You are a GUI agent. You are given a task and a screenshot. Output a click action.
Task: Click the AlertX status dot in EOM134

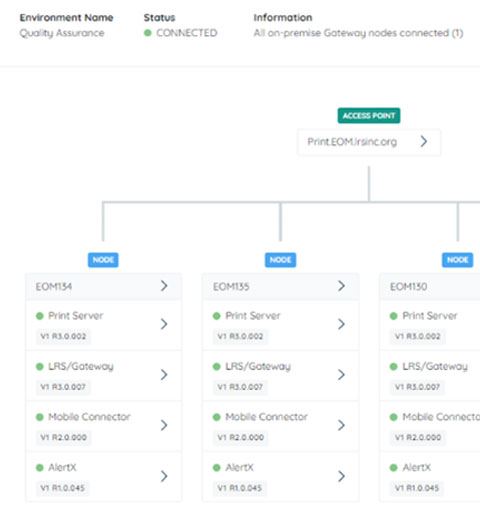(40, 468)
